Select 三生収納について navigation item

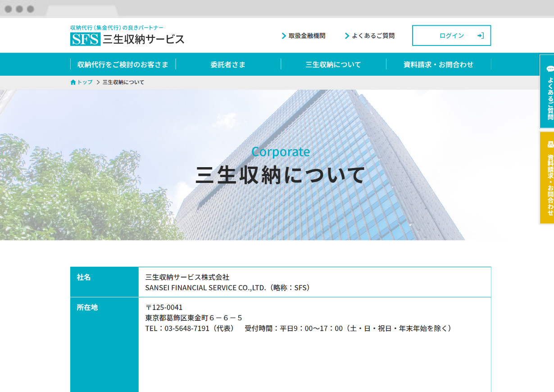coord(333,64)
